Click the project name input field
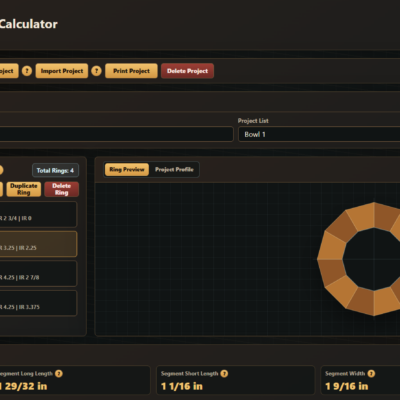The width and height of the screenshot is (400, 400). pos(116,134)
